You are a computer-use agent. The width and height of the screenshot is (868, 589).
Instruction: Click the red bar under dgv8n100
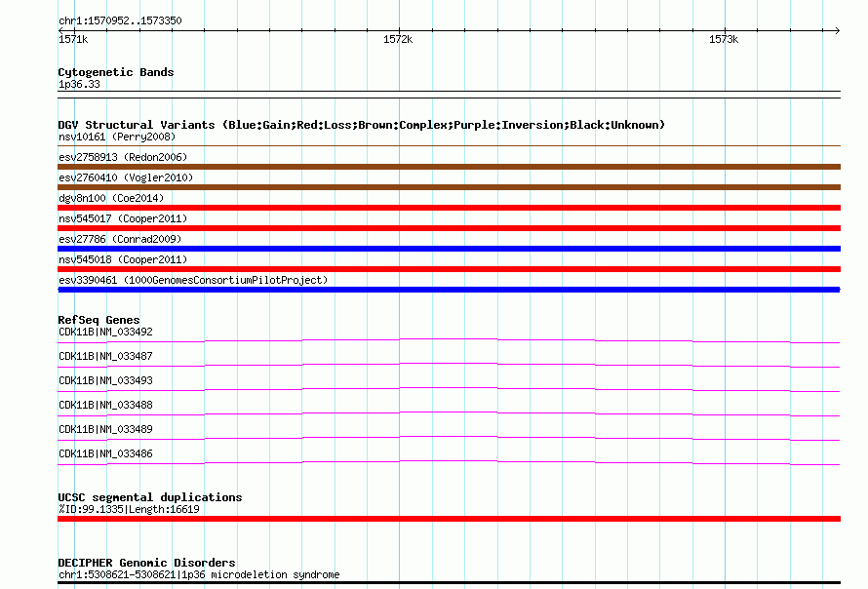[x=449, y=208]
